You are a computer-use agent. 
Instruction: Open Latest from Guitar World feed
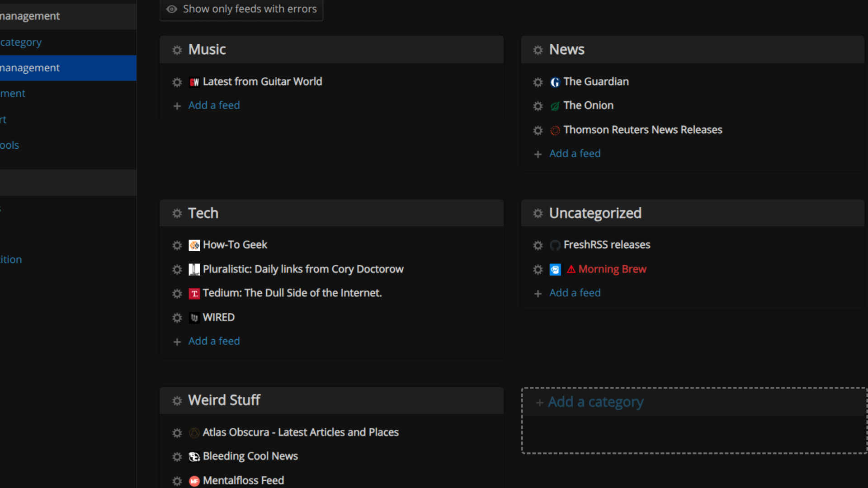coord(262,82)
